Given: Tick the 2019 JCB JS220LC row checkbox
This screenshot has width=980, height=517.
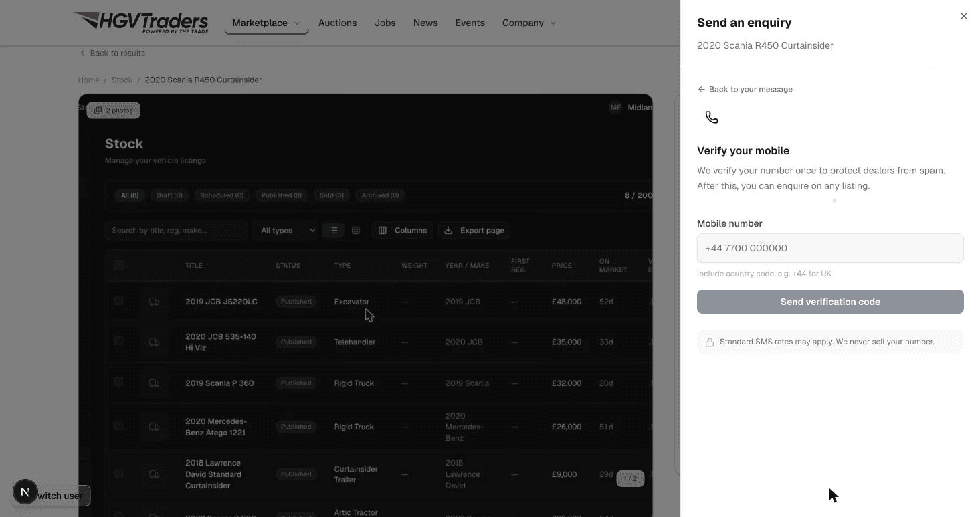Looking at the screenshot, I should (118, 301).
